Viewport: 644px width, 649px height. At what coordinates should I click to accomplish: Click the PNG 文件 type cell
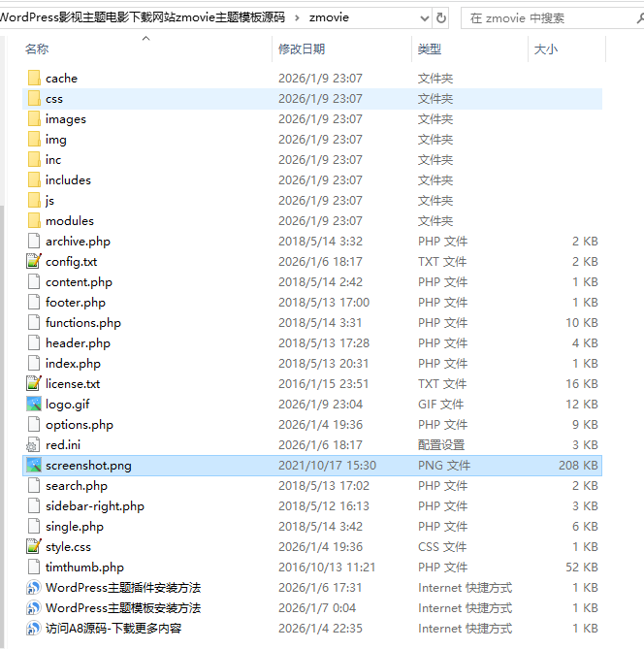coord(444,466)
